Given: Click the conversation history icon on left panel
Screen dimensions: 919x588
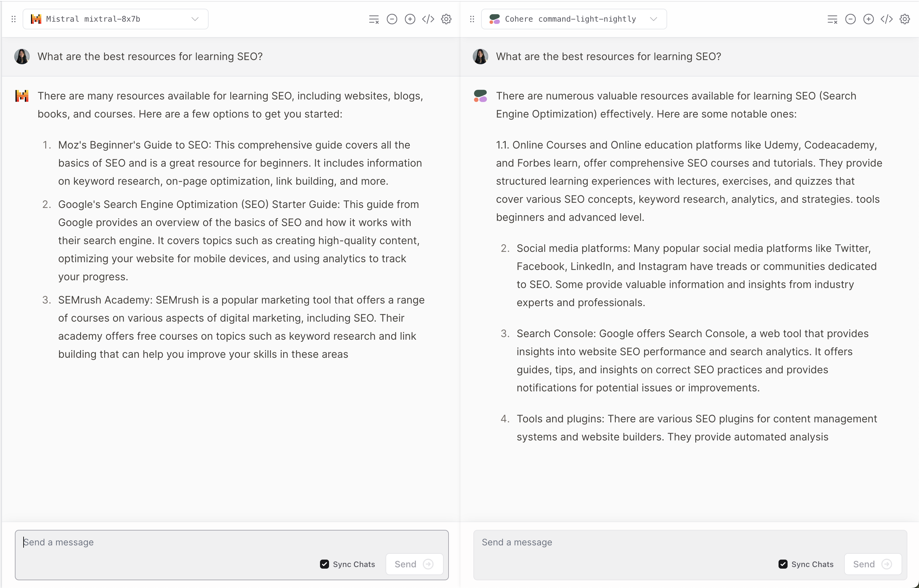Looking at the screenshot, I should pyautogui.click(x=374, y=18).
